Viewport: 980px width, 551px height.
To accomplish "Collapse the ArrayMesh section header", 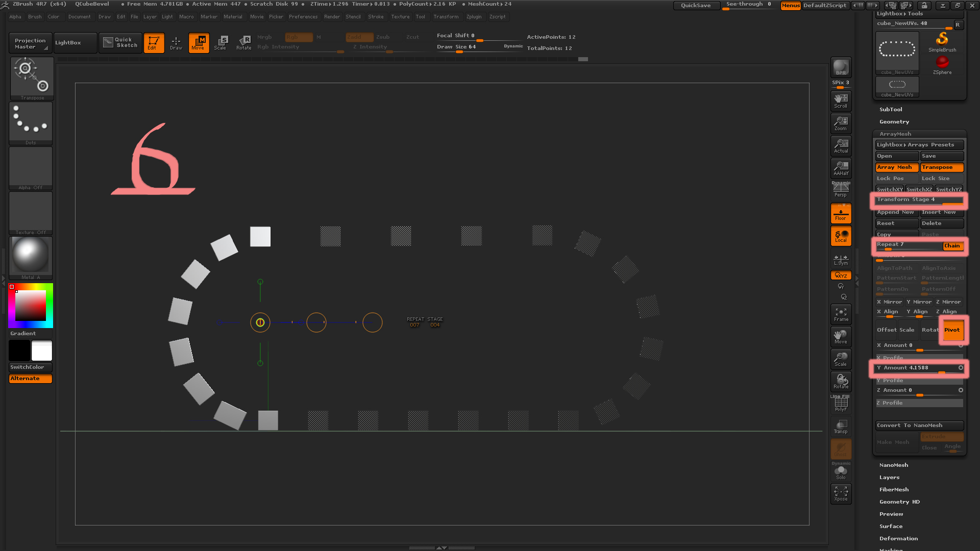I will click(895, 134).
